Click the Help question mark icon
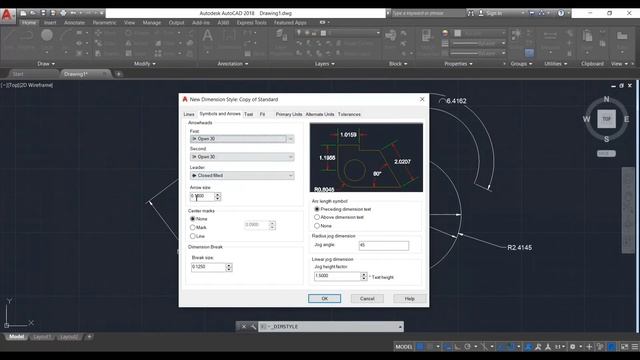This screenshot has height=360, width=640. pos(561,13)
